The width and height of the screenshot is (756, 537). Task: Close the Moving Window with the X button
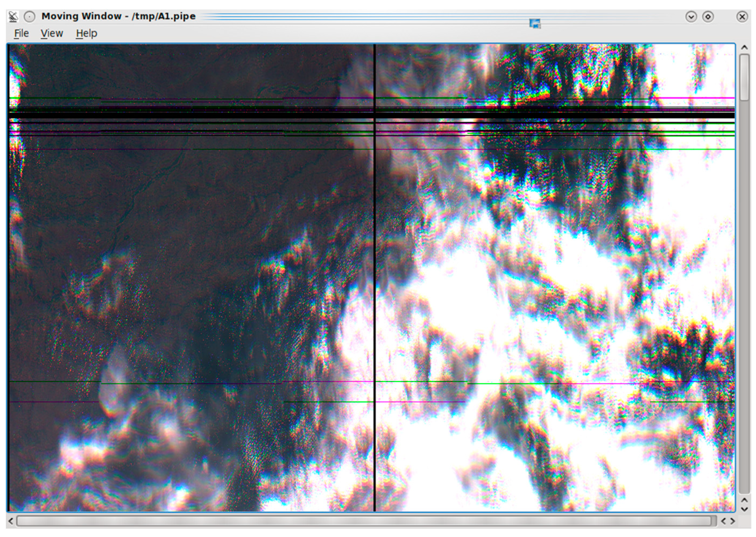click(742, 17)
